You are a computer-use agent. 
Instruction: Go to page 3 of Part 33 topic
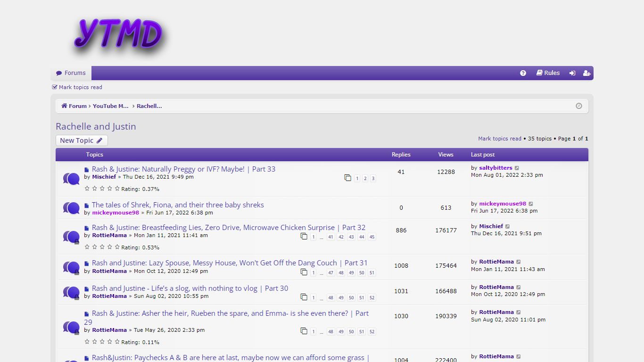[x=373, y=179]
